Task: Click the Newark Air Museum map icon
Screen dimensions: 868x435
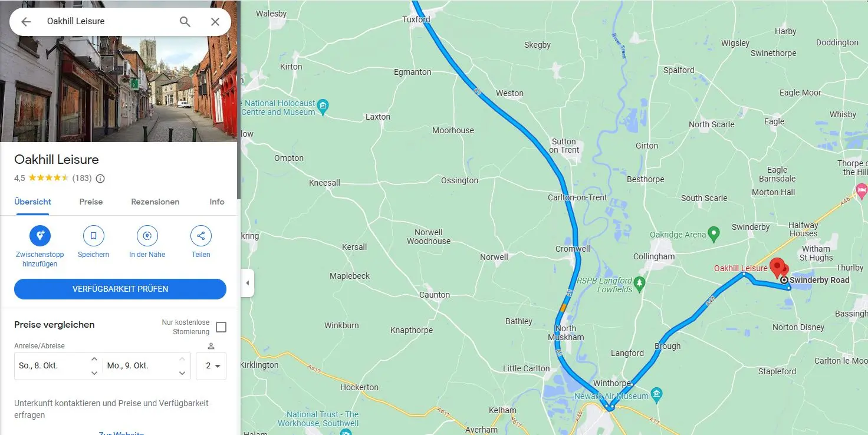Action: coord(657,393)
